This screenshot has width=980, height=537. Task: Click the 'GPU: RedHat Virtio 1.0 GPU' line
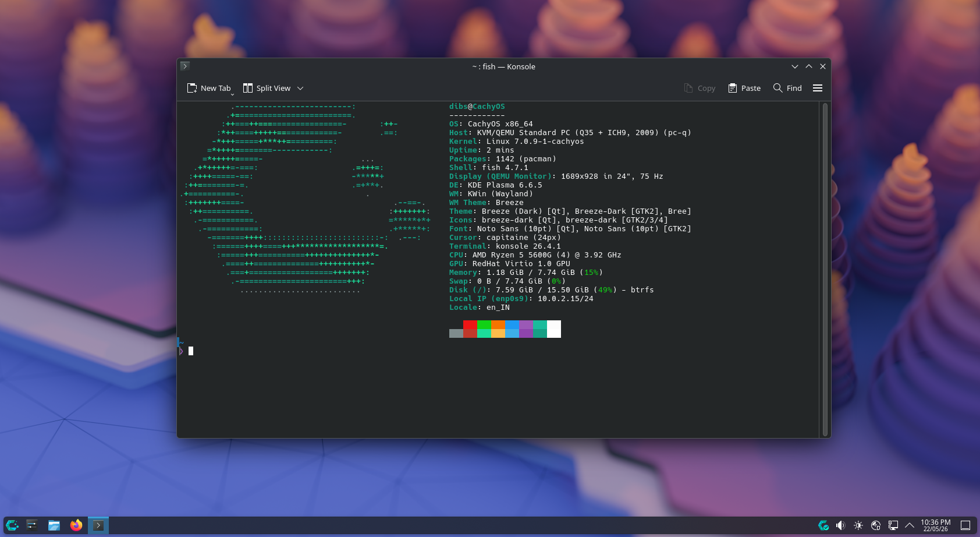pyautogui.click(x=510, y=264)
